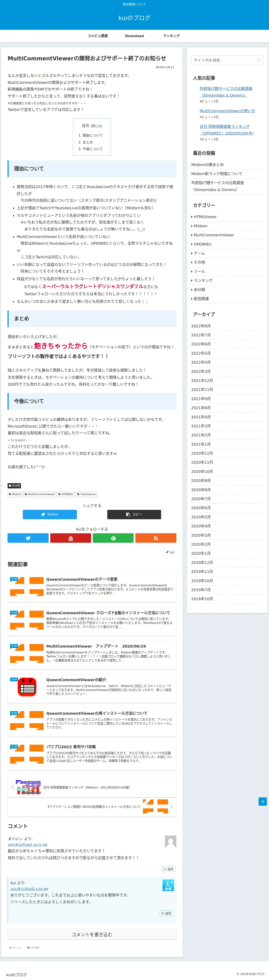The image size is (269, 980).
Task: Click the previous post left arrow
Action: click(12, 787)
